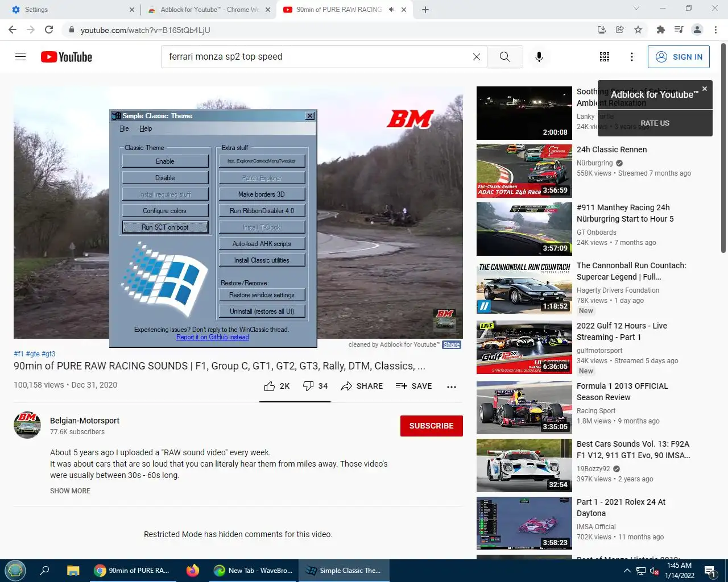This screenshot has height=582, width=728.
Task: Share this page icon in address bar
Action: (x=620, y=30)
